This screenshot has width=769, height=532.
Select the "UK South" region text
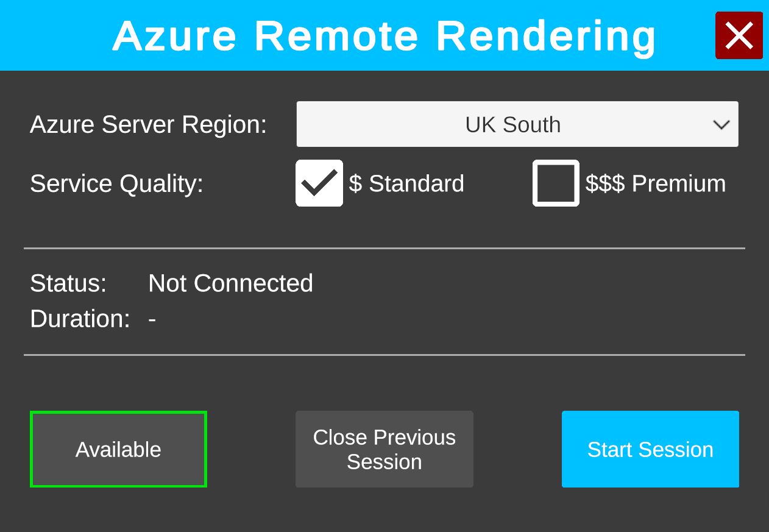512,124
